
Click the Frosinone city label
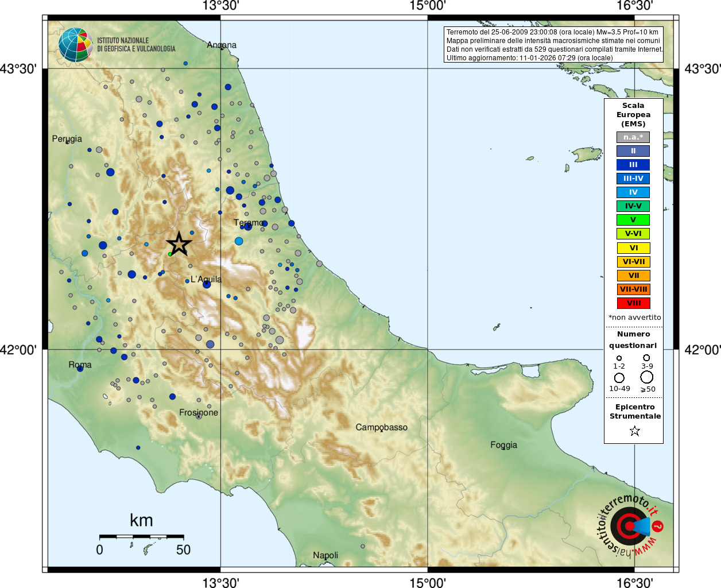[x=199, y=412]
